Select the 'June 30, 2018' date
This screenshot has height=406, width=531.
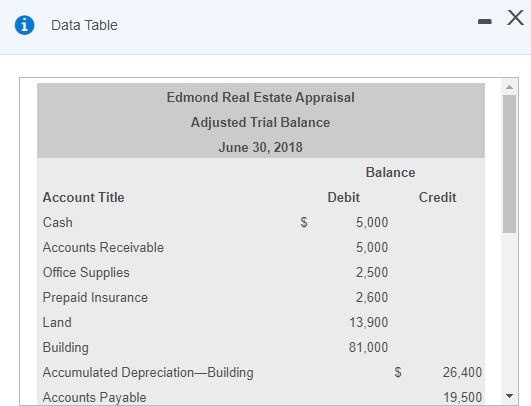260,147
